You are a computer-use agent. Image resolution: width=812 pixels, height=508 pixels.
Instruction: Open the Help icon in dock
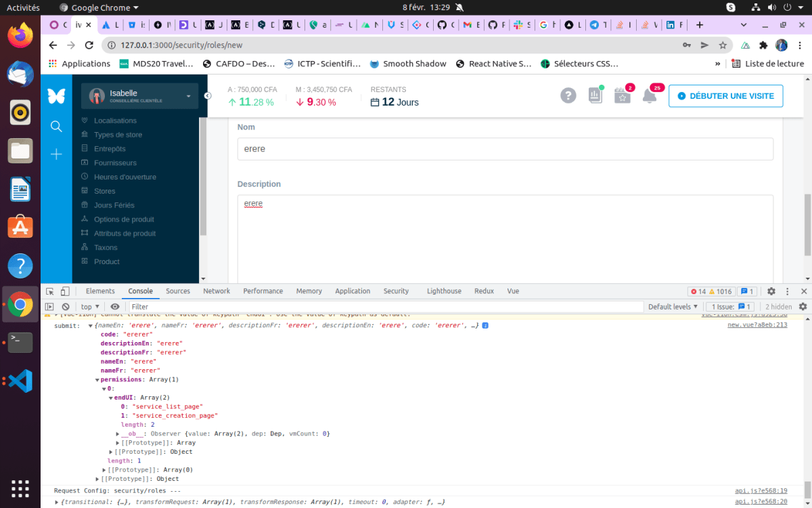20,266
